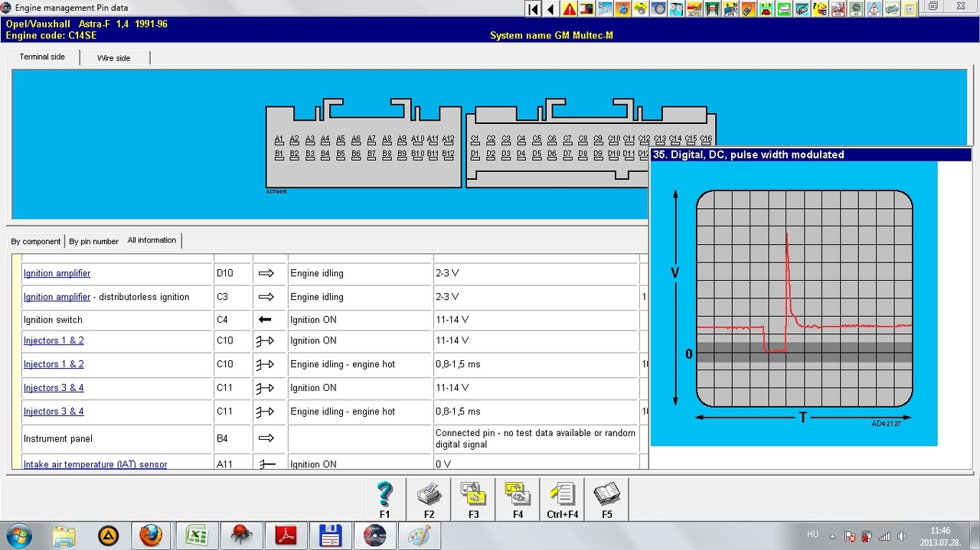Open Excel from the taskbar
The width and height of the screenshot is (980, 550).
tap(197, 535)
